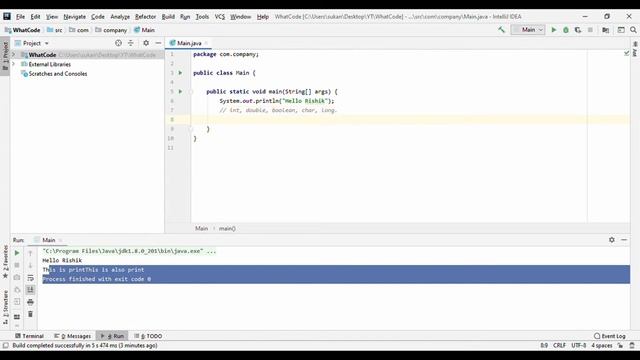The height and width of the screenshot is (360, 640).
Task: Click the Project tool window side tab
Action: point(5,55)
